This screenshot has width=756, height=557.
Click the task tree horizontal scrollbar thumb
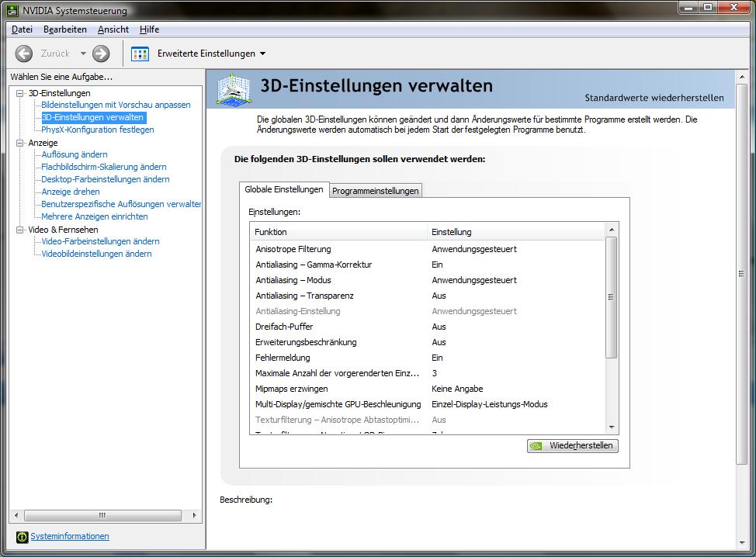tap(102, 515)
